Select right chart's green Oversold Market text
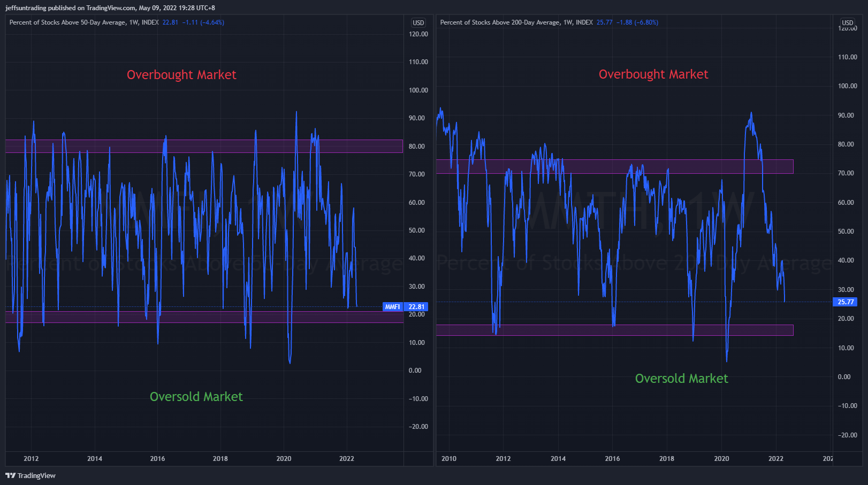This screenshot has height=485, width=868. point(681,379)
